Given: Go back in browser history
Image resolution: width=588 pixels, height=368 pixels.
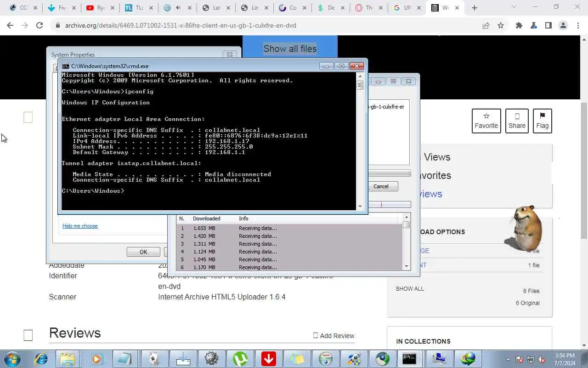Looking at the screenshot, I should pyautogui.click(x=10, y=25).
